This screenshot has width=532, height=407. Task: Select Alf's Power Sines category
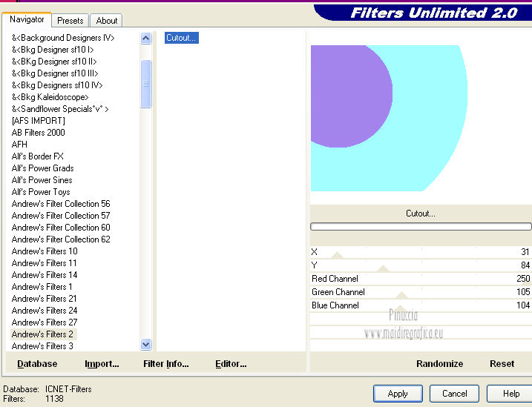pyautogui.click(x=42, y=180)
